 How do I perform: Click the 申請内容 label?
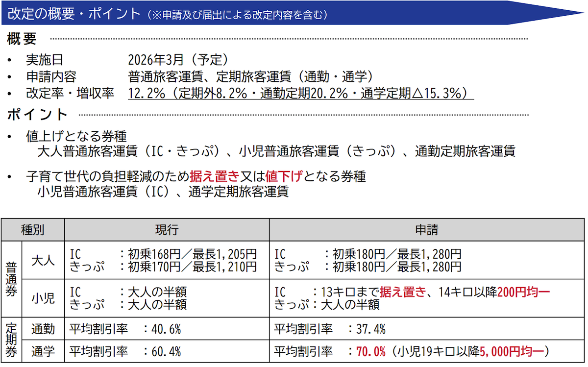click(51, 76)
